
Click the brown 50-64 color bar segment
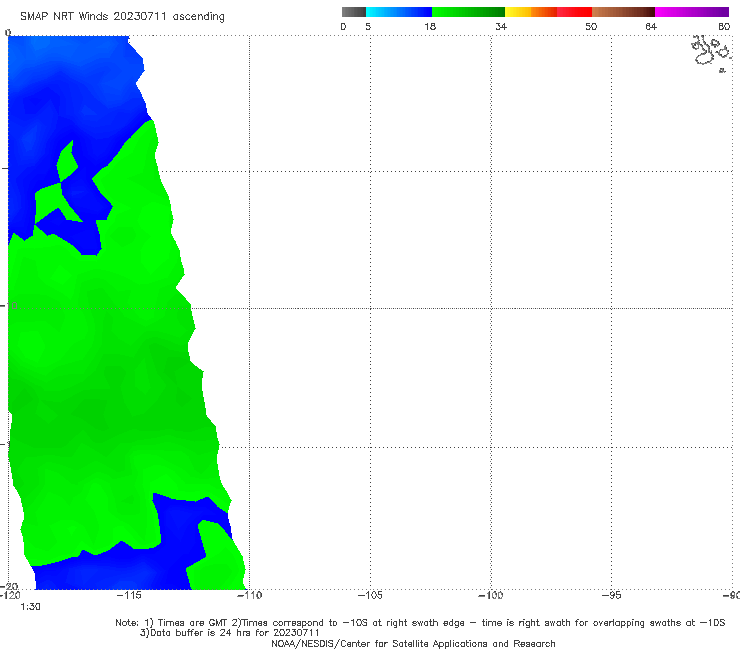click(x=623, y=12)
